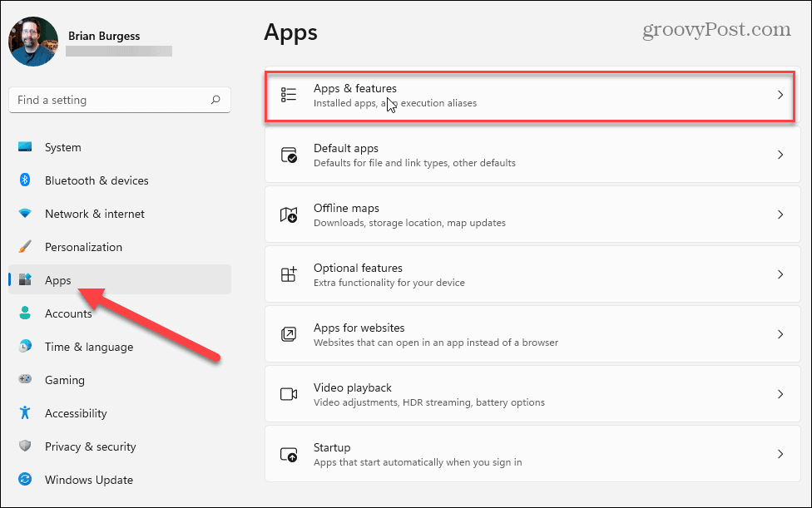The image size is (812, 508).
Task: Click the Accessibility figure icon
Action: (25, 413)
